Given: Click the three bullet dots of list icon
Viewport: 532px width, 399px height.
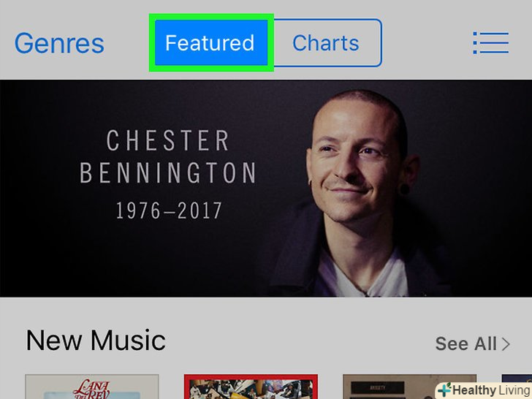Looking at the screenshot, I should pyautogui.click(x=475, y=42).
